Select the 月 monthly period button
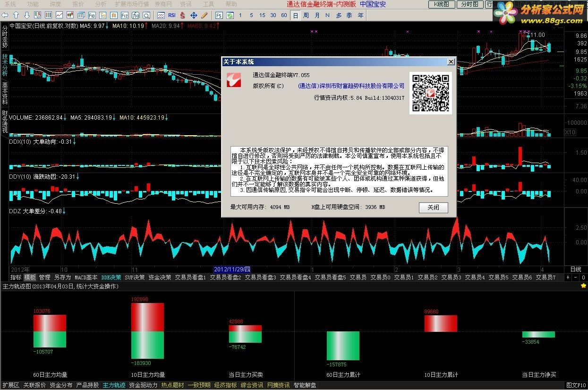588x390 pixels. 317,15
